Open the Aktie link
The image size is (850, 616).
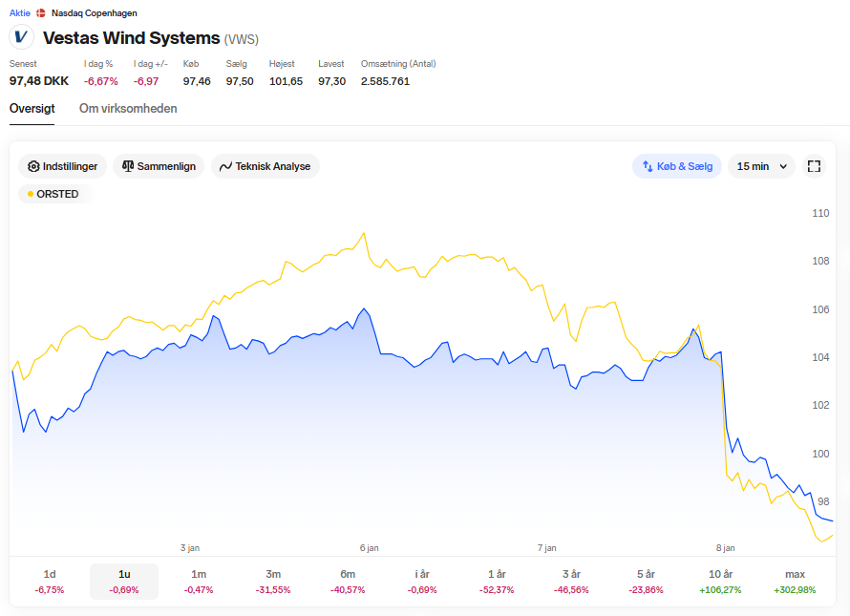[x=19, y=13]
